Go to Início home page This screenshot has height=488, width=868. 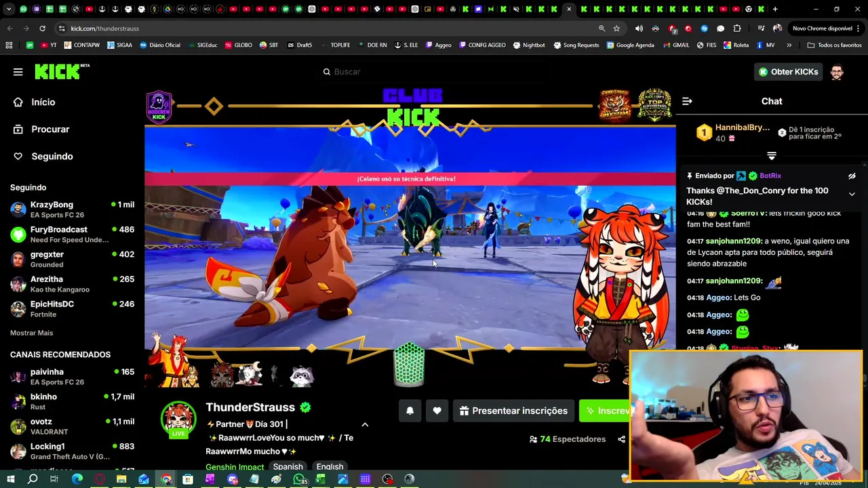34,102
